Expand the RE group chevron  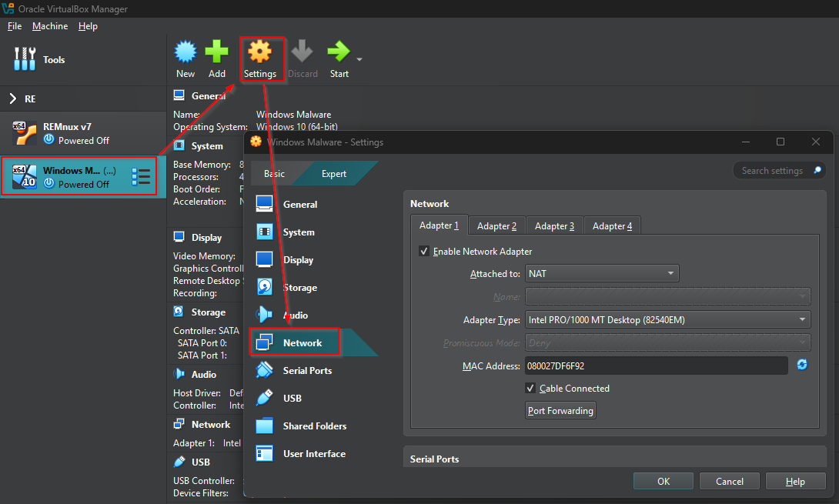[x=13, y=98]
